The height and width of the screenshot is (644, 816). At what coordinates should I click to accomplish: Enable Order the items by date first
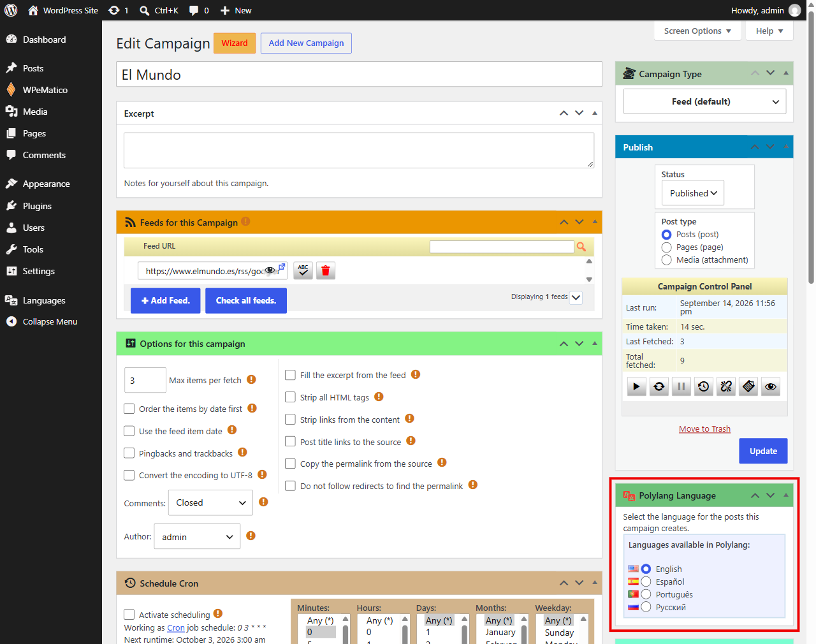tap(129, 409)
